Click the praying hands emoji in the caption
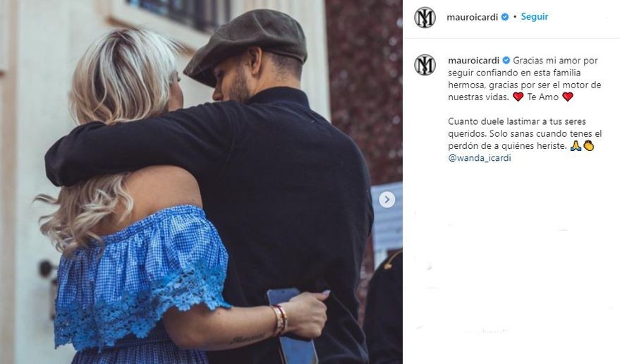The height and width of the screenshot is (364, 620). [576, 145]
